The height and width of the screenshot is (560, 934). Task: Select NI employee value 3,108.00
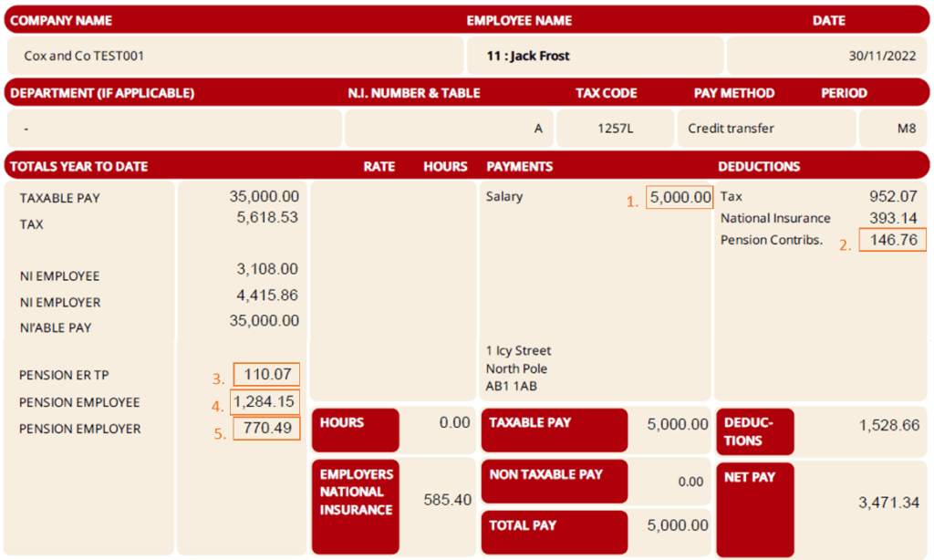(x=267, y=269)
